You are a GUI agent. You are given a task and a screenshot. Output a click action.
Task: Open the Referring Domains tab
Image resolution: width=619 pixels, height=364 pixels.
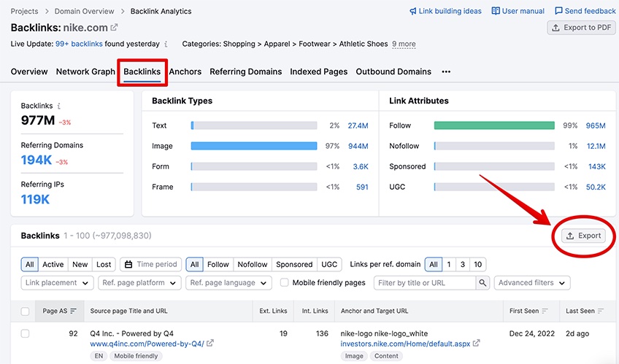click(245, 71)
